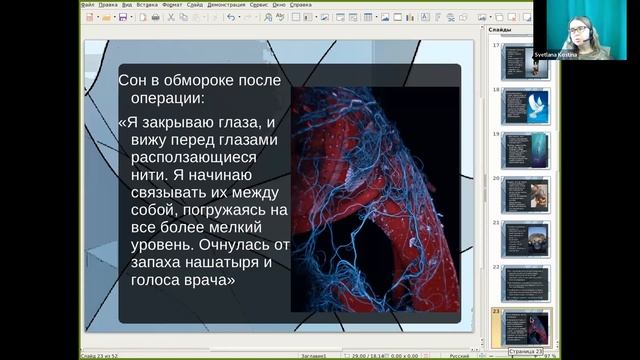Click the Cut scissors icon
The height and width of the screenshot is (360, 640).
[x=171, y=17]
